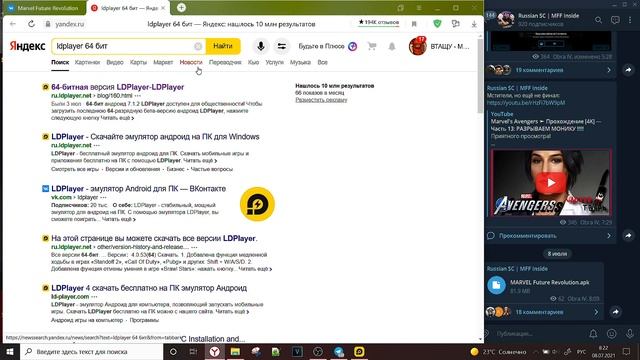This screenshot has height=360, width=640.
Task: Select Маркет search category
Action: [x=163, y=62]
